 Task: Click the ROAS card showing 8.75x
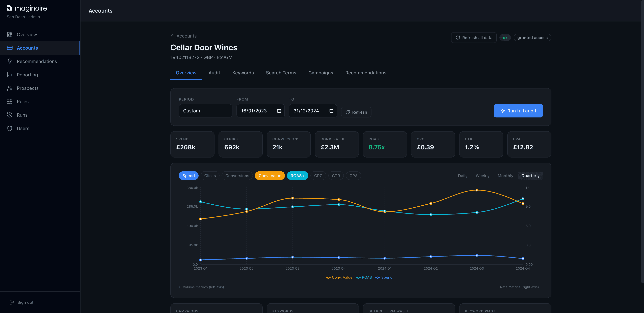385,144
